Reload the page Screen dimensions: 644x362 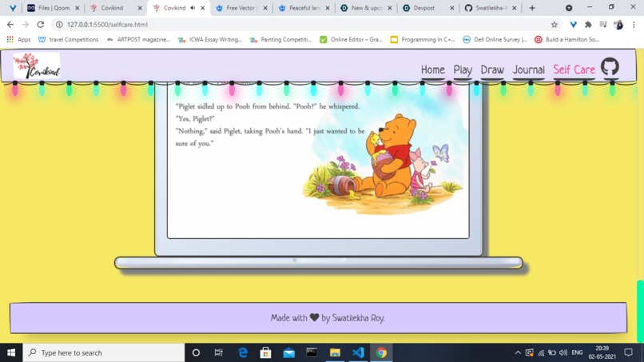40,25
